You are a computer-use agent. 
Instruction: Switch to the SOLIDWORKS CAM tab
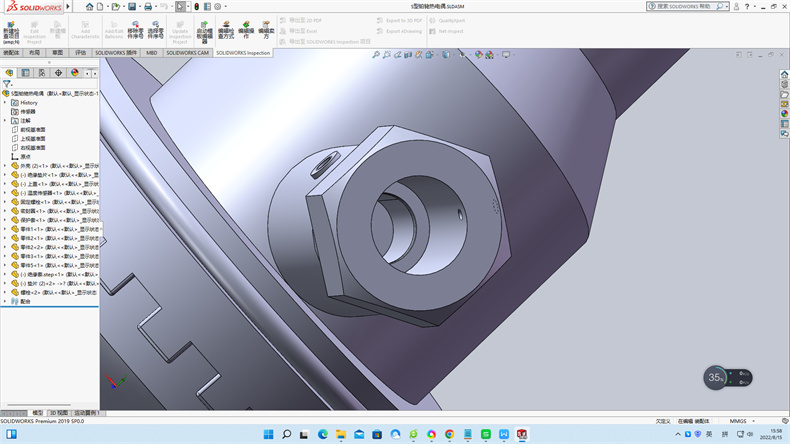coord(188,52)
